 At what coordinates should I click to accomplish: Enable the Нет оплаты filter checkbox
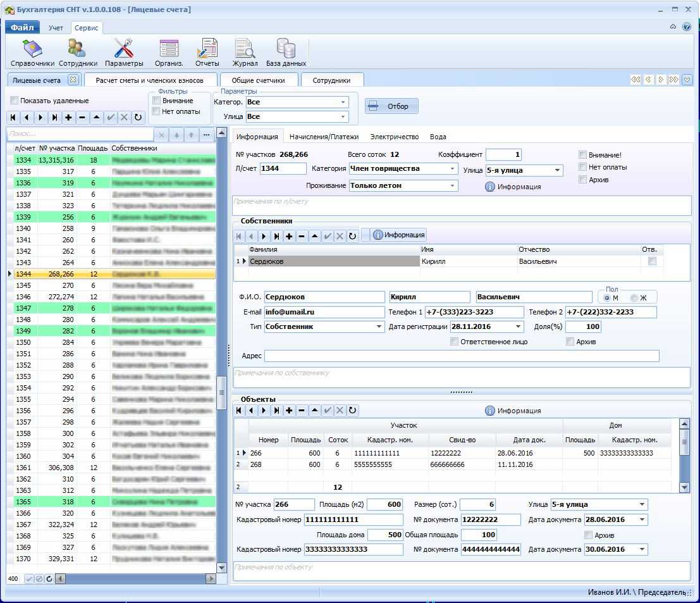point(156,111)
